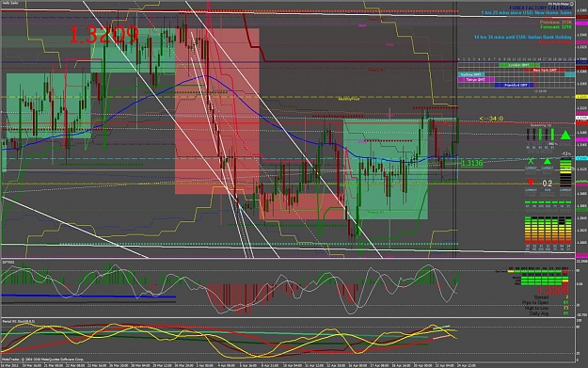Image resolution: width=588 pixels, height=368 pixels.
Task: Click the London GMT session bar
Action: click(x=519, y=65)
